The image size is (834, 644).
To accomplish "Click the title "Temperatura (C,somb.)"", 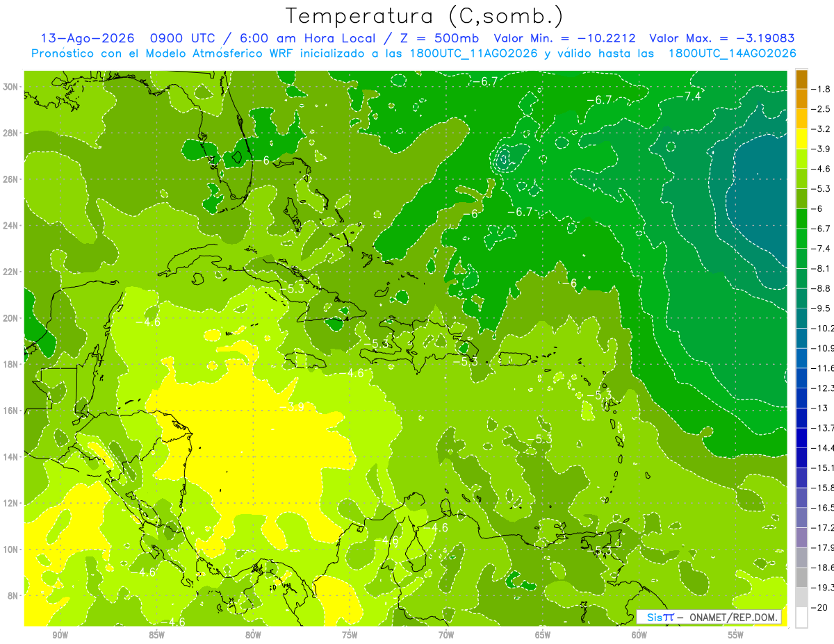I will (x=425, y=16).
